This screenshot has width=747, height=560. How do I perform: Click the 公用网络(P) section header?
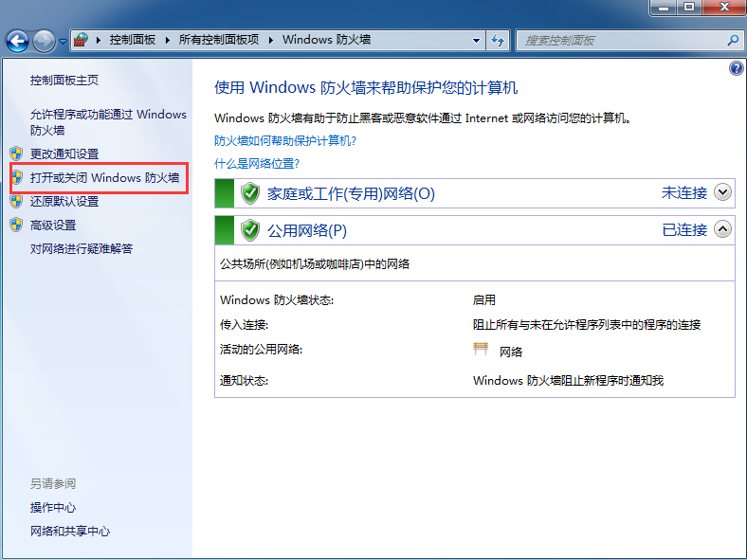475,230
